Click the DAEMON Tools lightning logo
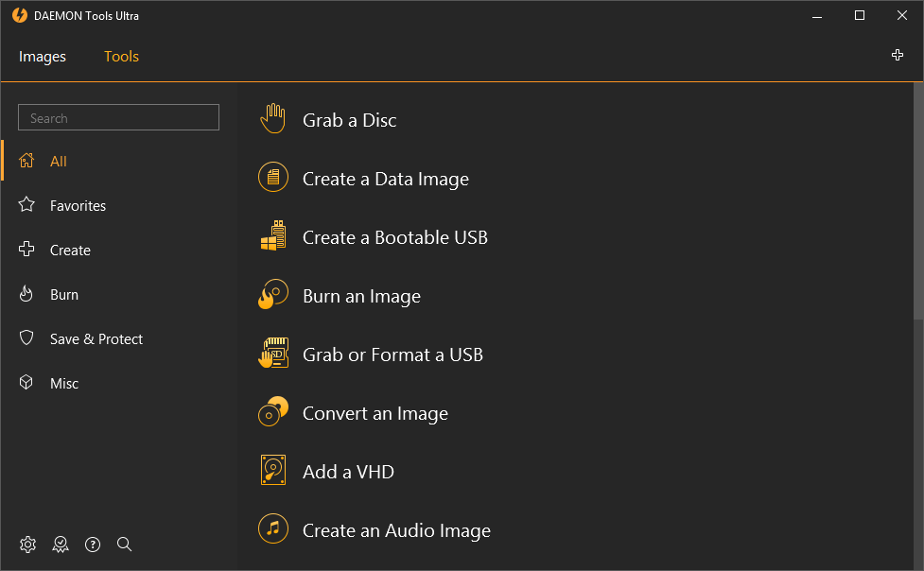This screenshot has height=571, width=924. coord(20,15)
